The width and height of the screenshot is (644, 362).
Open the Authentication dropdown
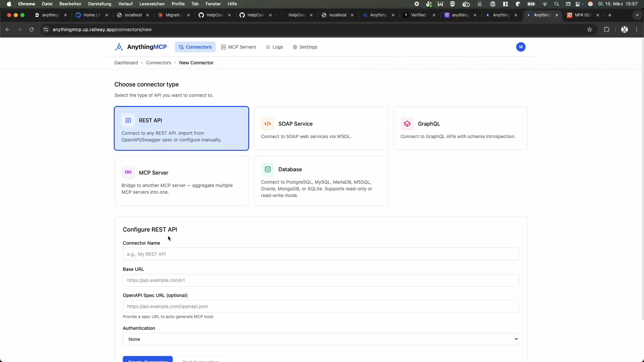tap(321, 339)
